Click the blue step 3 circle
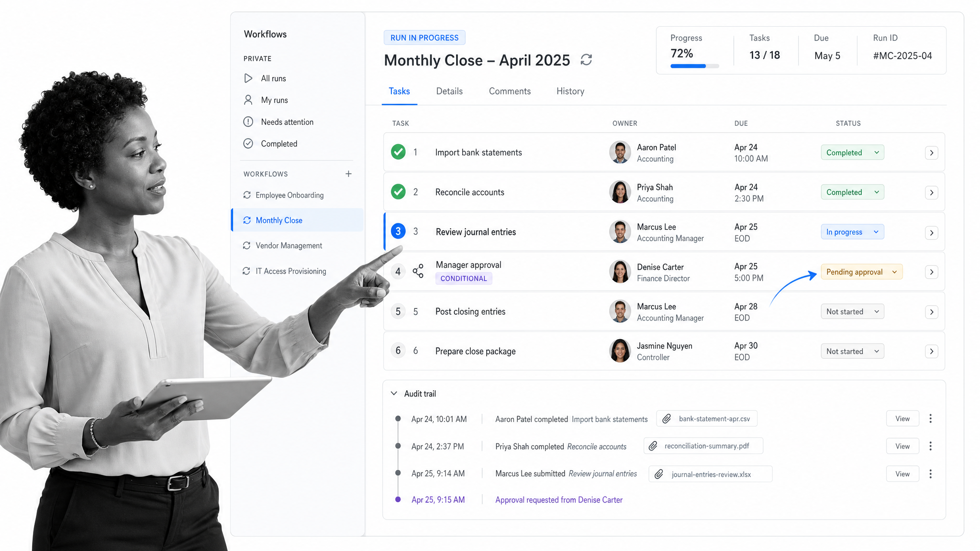 coord(398,231)
